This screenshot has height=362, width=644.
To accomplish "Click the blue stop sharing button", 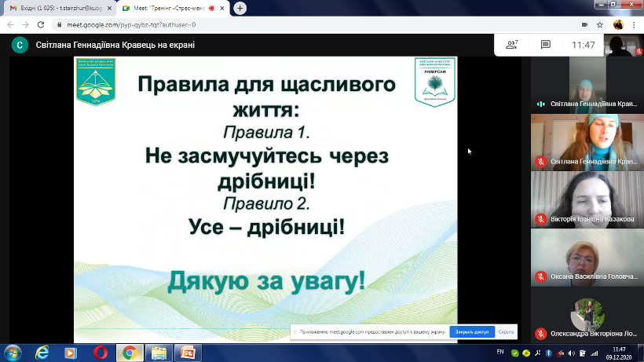I will coord(471,331).
